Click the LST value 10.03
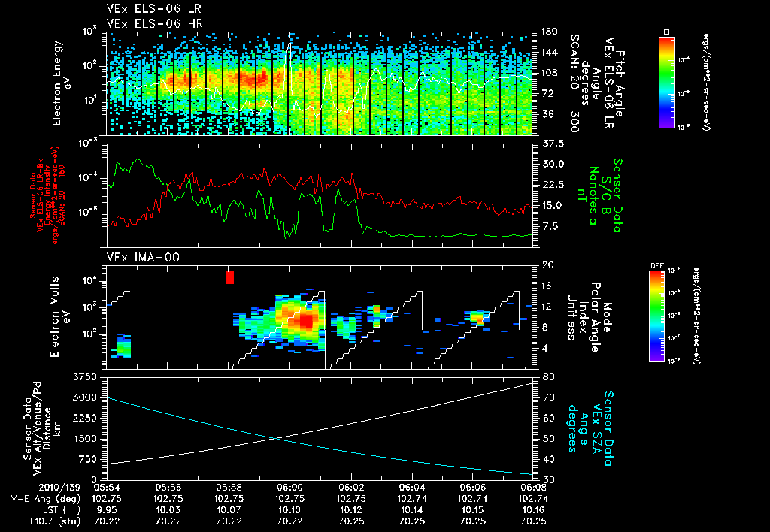Screen dimensions: 770x532 point(168,510)
